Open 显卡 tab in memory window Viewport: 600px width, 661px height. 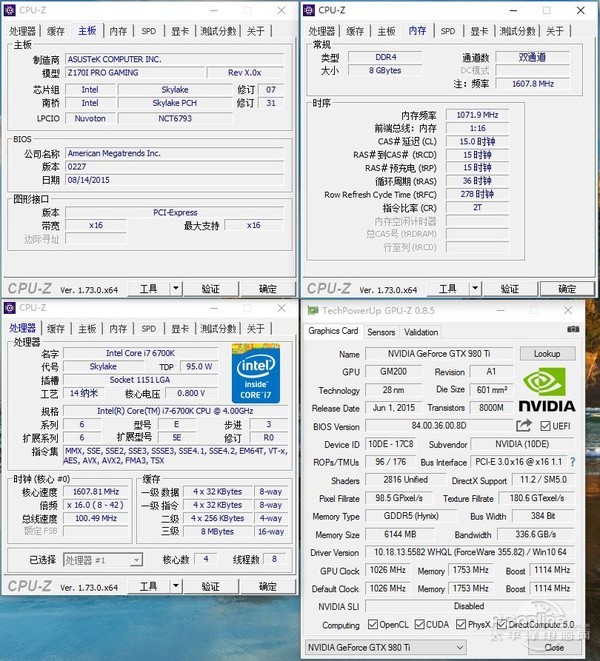click(x=479, y=31)
